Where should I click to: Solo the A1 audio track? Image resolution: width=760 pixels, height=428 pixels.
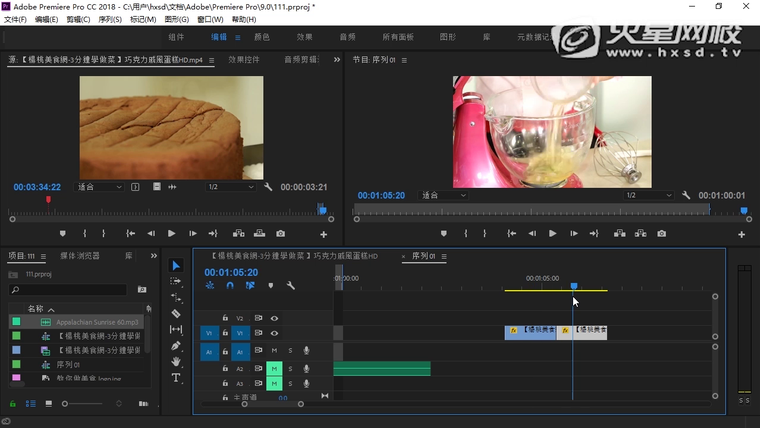point(290,350)
